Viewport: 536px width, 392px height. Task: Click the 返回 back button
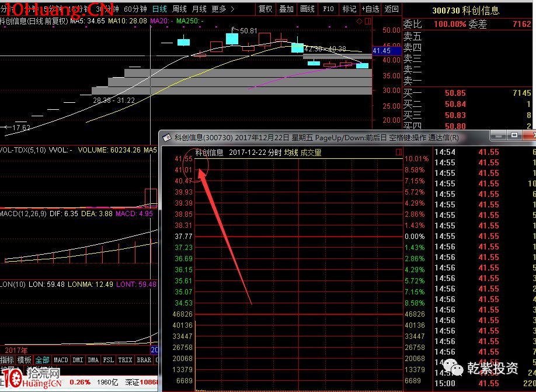pos(392,9)
